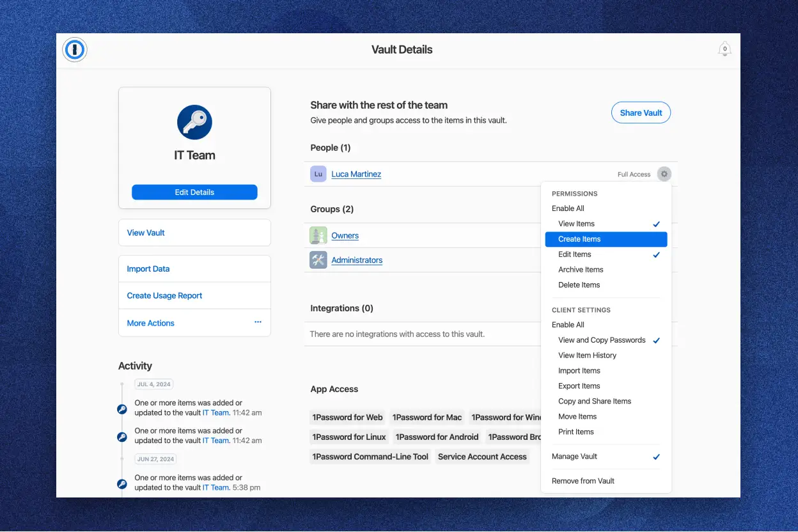Click the Owners group avatar icon
This screenshot has height=532, width=798.
(x=318, y=235)
